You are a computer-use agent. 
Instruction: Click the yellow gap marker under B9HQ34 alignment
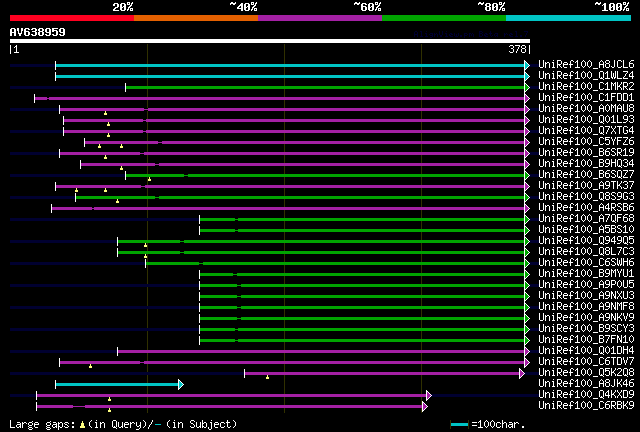pyautogui.click(x=121, y=168)
